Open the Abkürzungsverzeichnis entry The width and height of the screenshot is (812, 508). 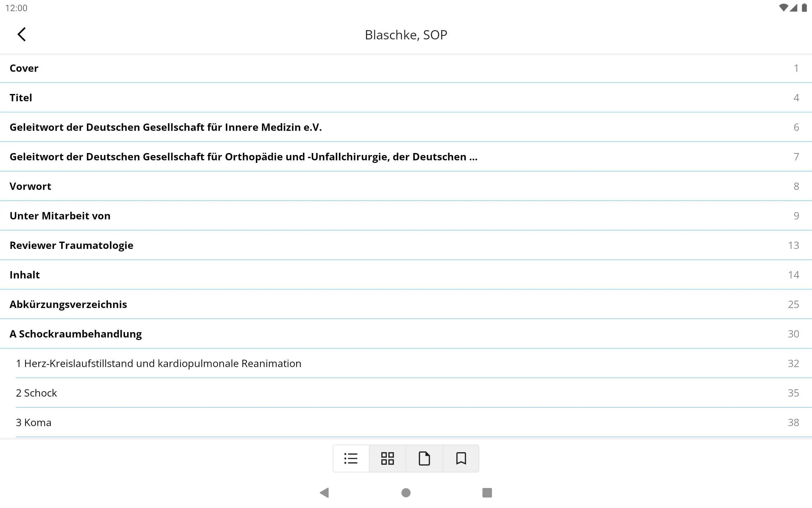pos(406,305)
